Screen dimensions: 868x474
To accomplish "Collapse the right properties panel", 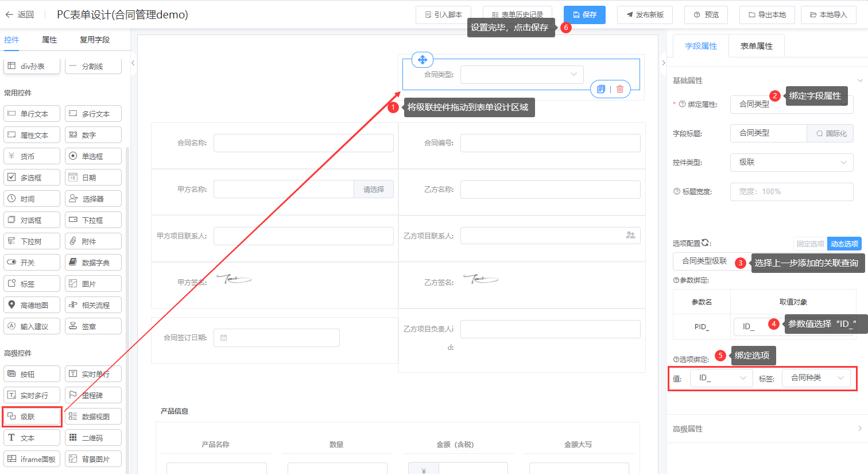I will click(x=664, y=63).
